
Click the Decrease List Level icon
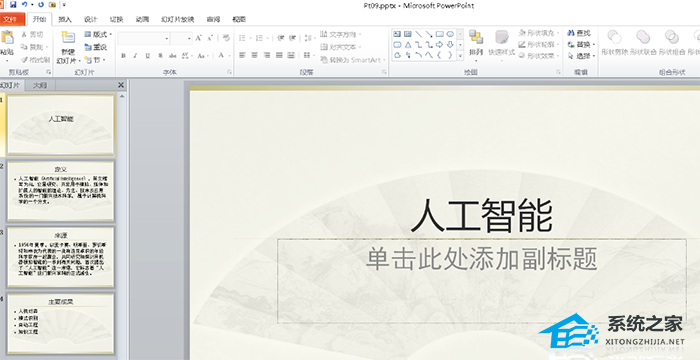point(281,38)
